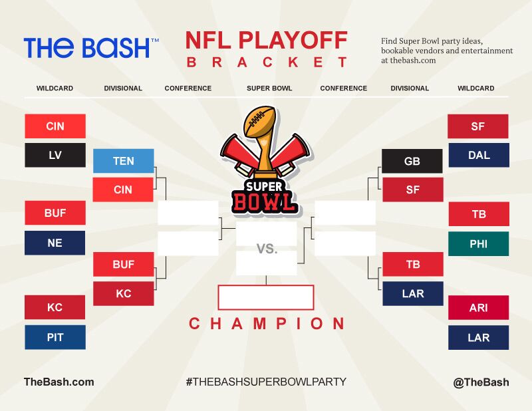Click the bottom Super Bowl blank box

pos(267,263)
